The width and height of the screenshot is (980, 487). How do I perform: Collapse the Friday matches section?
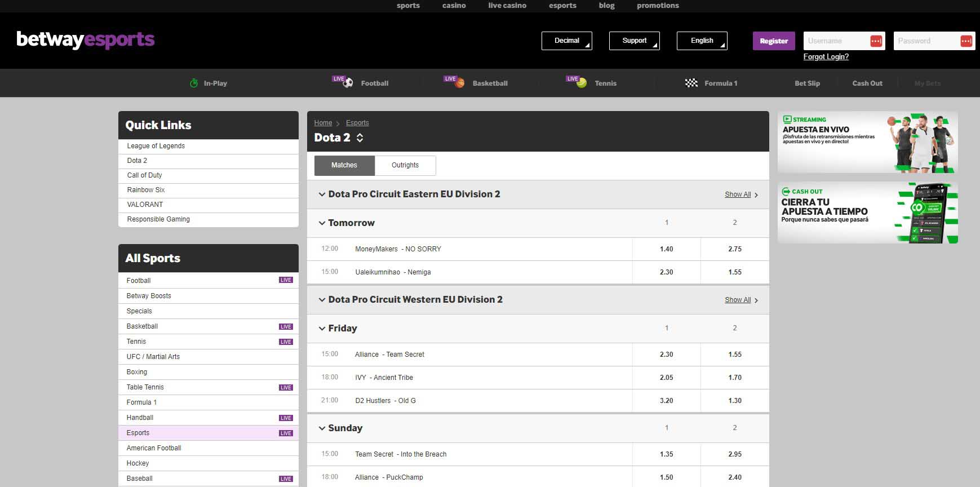pyautogui.click(x=322, y=329)
